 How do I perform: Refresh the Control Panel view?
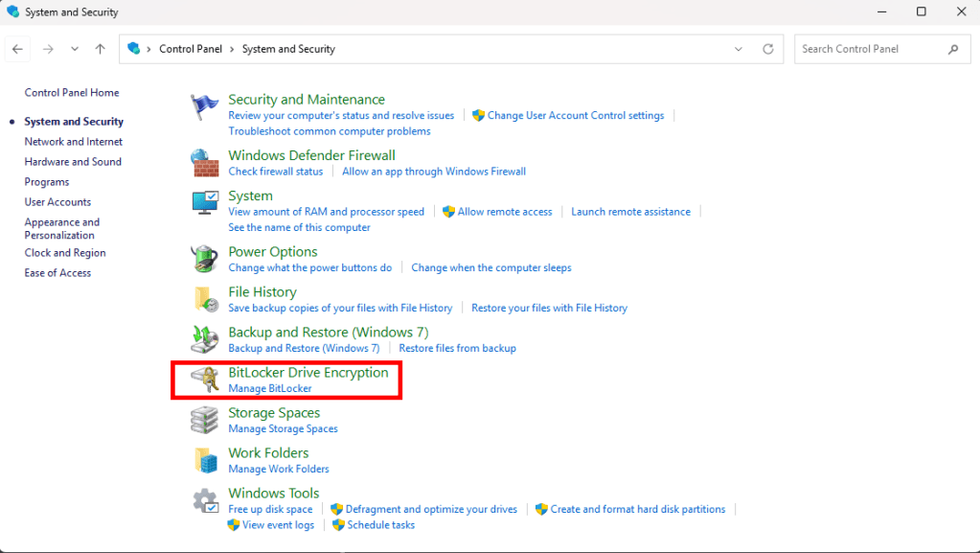(x=768, y=49)
